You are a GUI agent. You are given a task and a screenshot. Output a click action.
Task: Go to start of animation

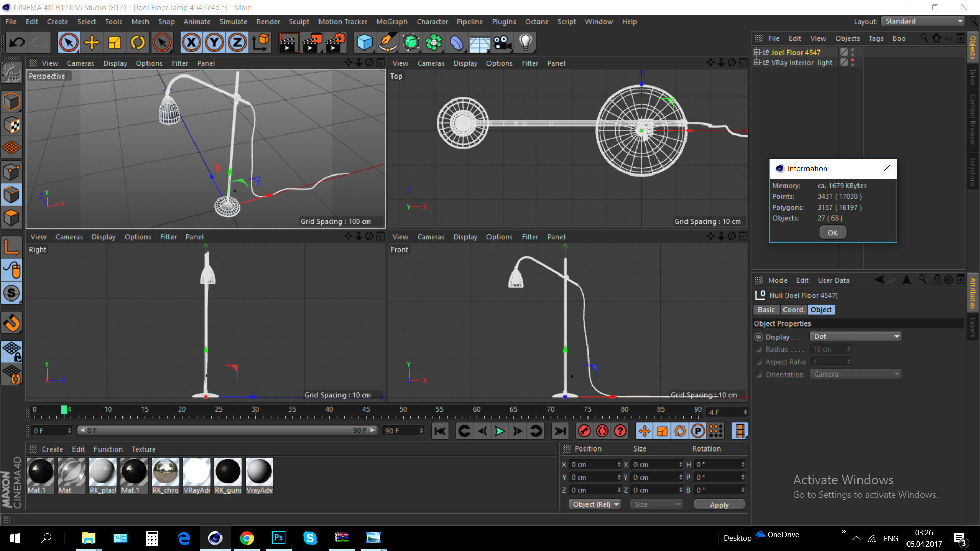pos(440,431)
